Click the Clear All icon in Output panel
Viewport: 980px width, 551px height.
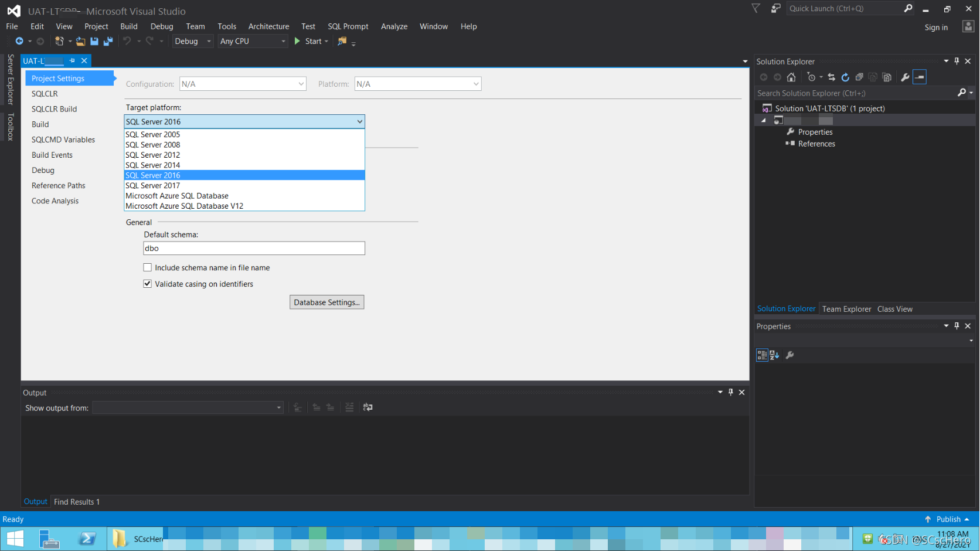[x=349, y=407]
